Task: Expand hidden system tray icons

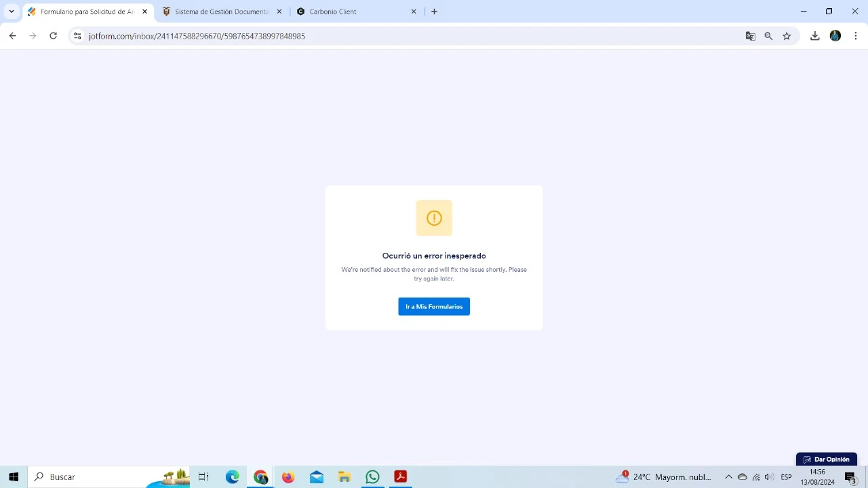Action: [728, 476]
